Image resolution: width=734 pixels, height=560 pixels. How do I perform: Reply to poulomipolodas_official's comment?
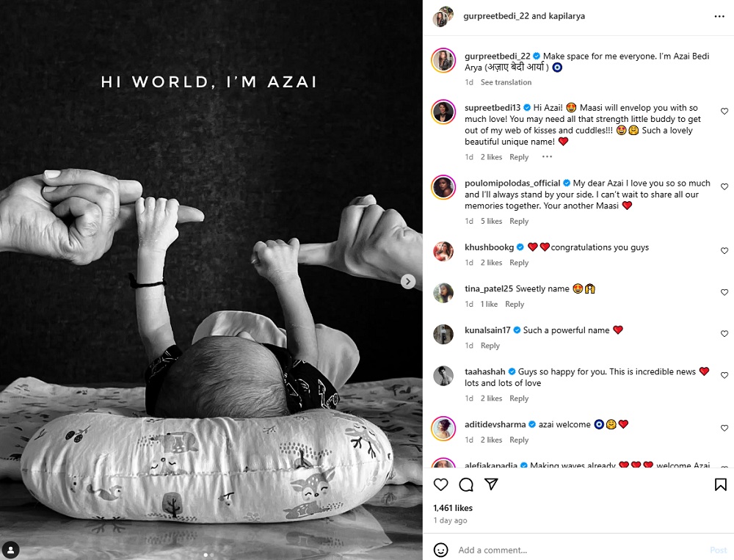[x=519, y=222]
